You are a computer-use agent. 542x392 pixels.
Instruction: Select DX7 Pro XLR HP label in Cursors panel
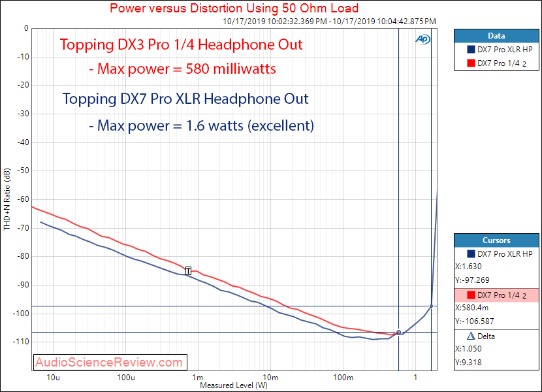click(x=505, y=254)
